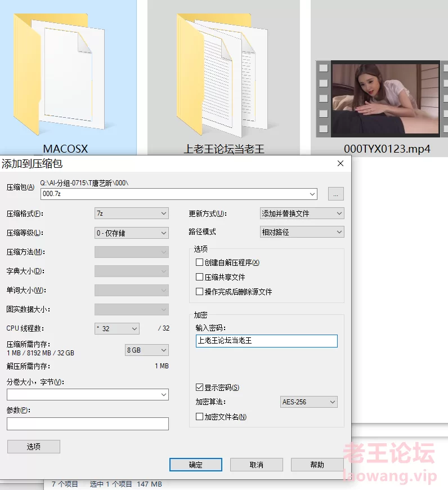Enable 操作完成后删除源文件 checkbox
The width and height of the screenshot is (448, 490).
(199, 292)
